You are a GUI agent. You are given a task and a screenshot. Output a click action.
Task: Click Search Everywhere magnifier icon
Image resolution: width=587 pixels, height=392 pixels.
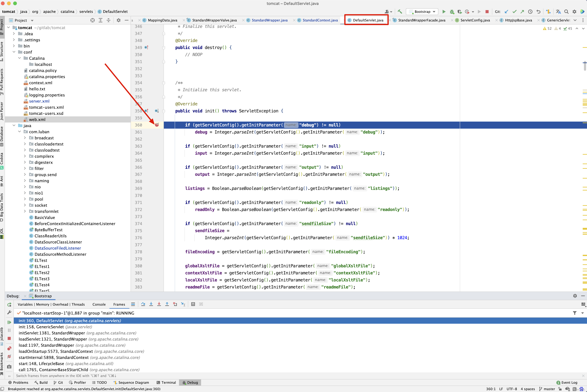click(x=566, y=11)
